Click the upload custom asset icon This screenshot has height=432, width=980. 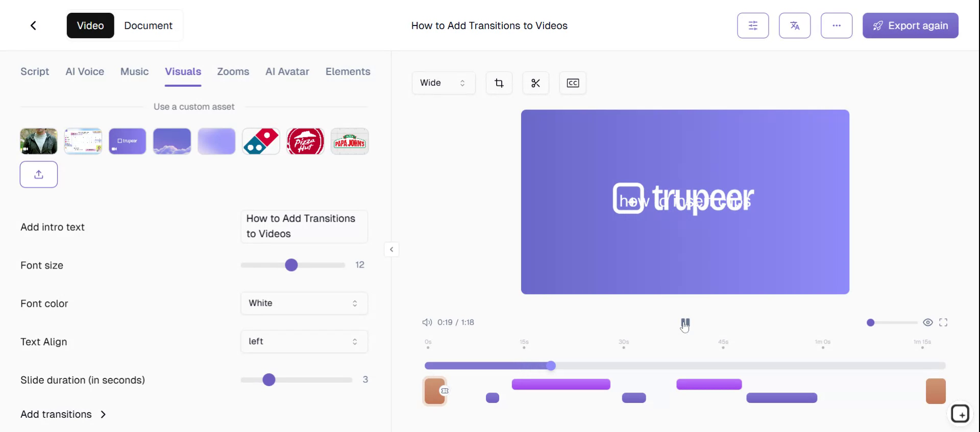point(39,175)
